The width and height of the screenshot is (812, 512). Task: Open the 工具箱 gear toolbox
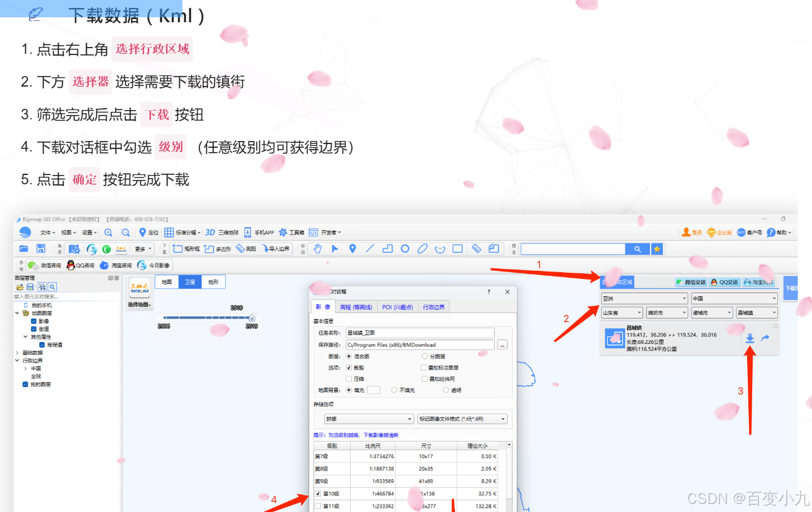tap(291, 233)
